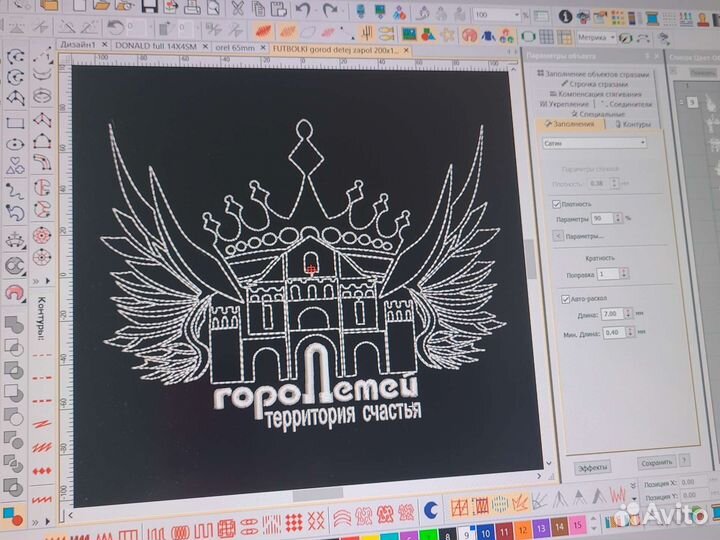This screenshot has height=540, width=720.
Task: Open the Строчка стразами tab
Action: pyautogui.click(x=594, y=84)
